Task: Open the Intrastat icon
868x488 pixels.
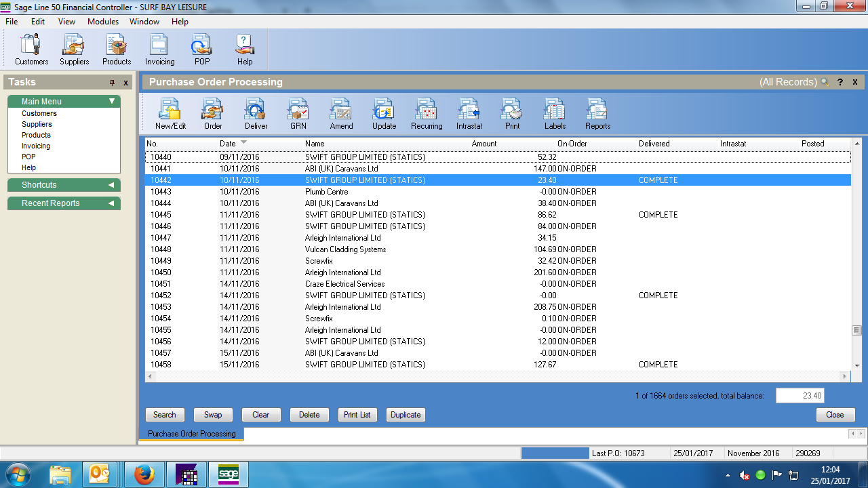Action: (x=469, y=113)
